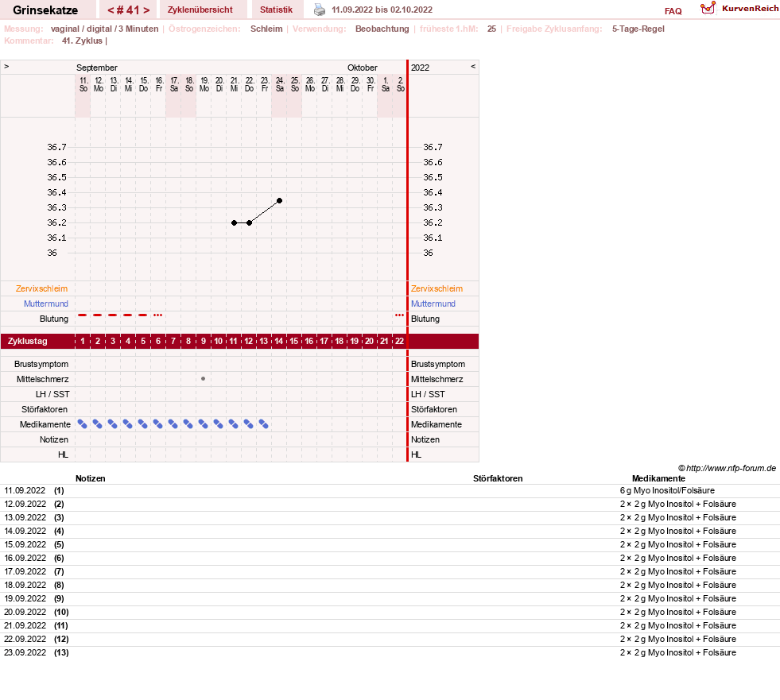Image resolution: width=780 pixels, height=700 pixels.
Task: Click the left Zervixschleim row label
Action: pos(42,289)
